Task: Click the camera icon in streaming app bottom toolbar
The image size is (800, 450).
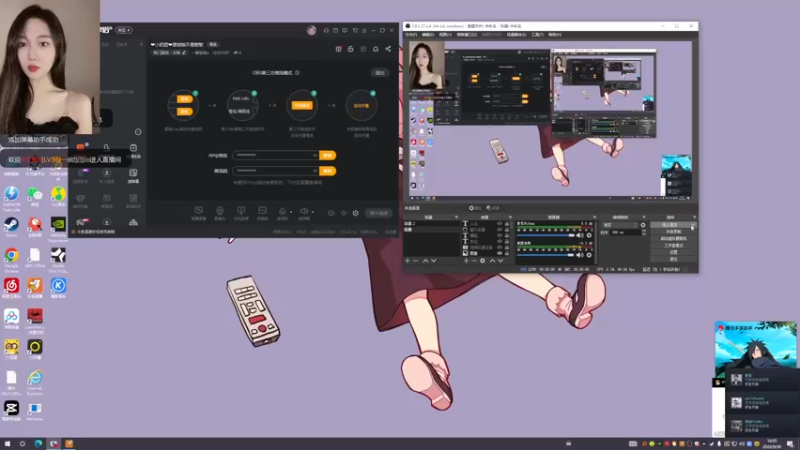Action: click(220, 211)
